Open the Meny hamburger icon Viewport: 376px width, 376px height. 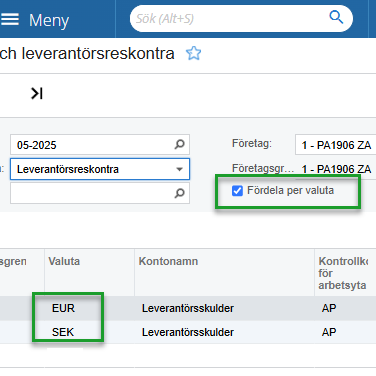click(x=10, y=19)
